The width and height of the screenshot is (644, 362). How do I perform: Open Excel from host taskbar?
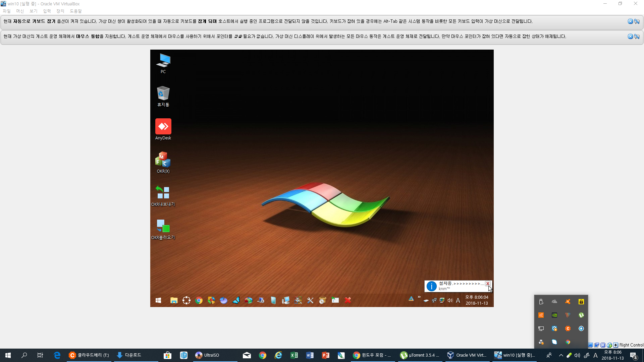[294, 355]
